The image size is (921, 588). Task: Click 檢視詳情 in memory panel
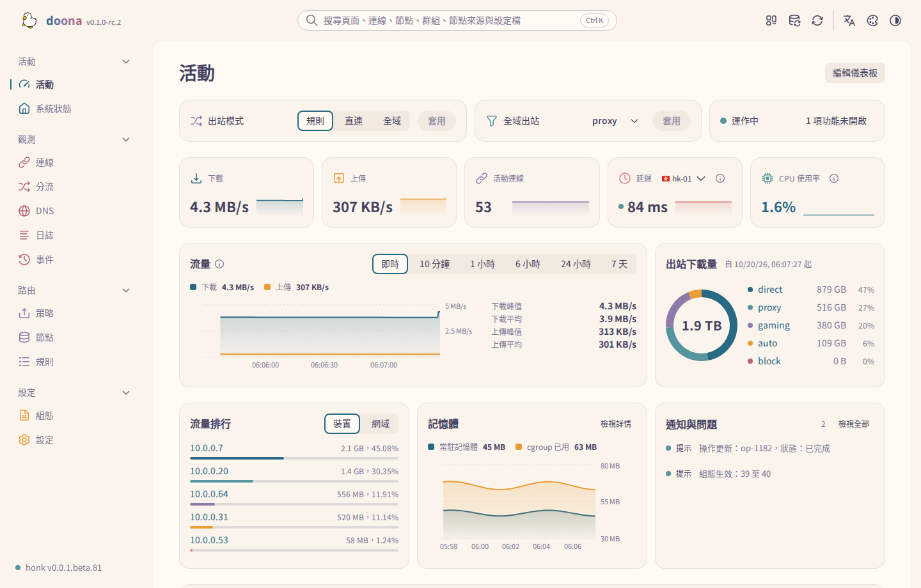coord(616,424)
